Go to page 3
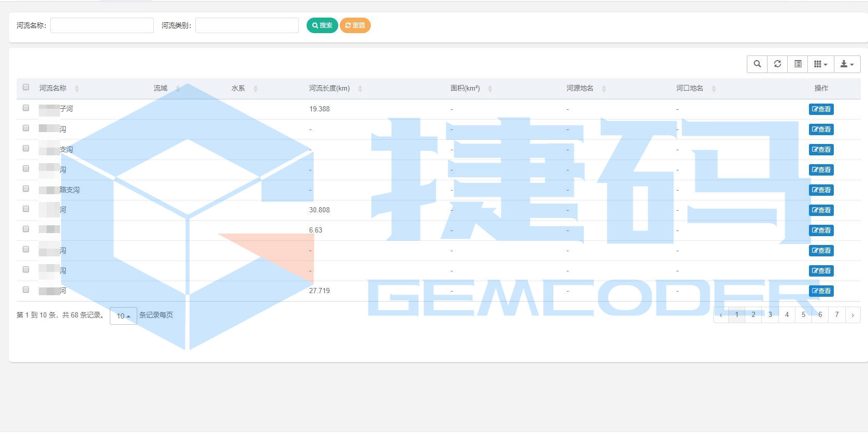The height and width of the screenshot is (434, 868). (770, 315)
